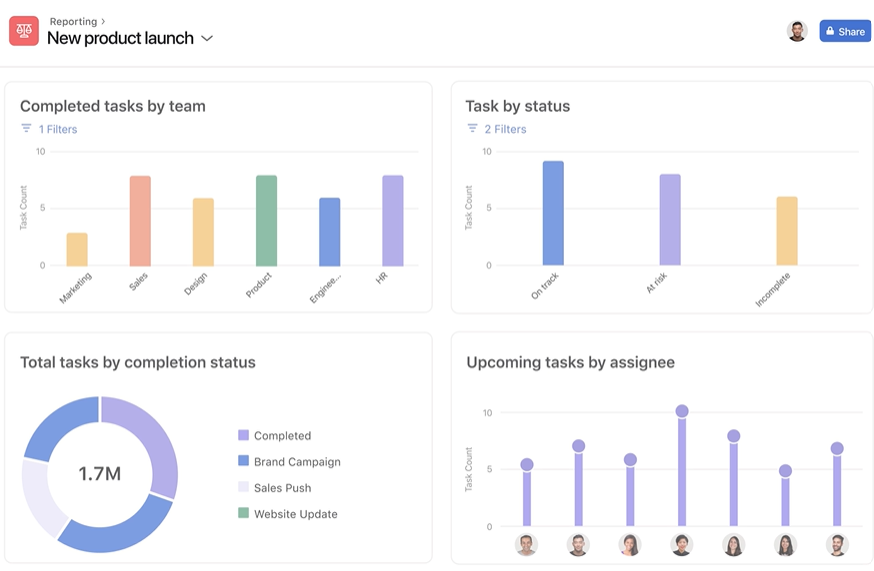Screen dimensions: 874x571
Task: Click the Website Update legend label
Action: tap(295, 514)
